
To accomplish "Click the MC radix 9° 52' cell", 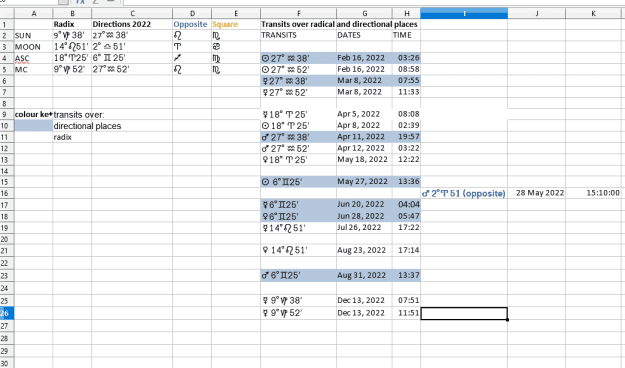I will click(72, 69).
